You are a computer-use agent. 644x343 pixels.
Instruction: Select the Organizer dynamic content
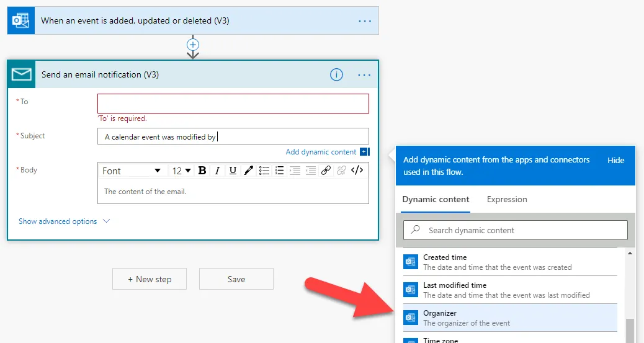click(510, 318)
